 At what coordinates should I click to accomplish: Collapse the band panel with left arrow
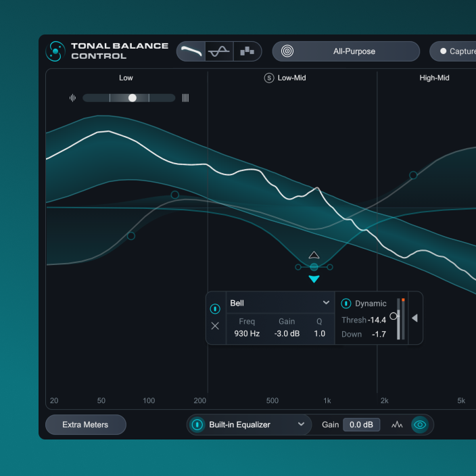414,318
